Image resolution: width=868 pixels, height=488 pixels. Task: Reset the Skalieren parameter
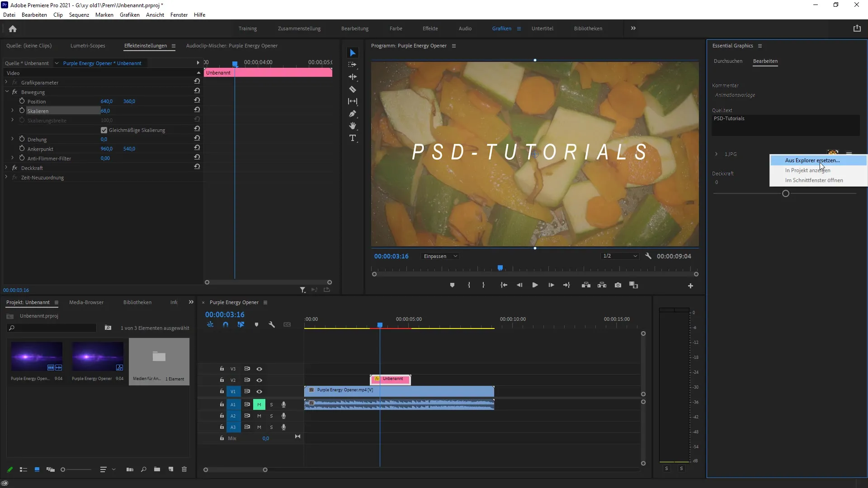coord(197,110)
